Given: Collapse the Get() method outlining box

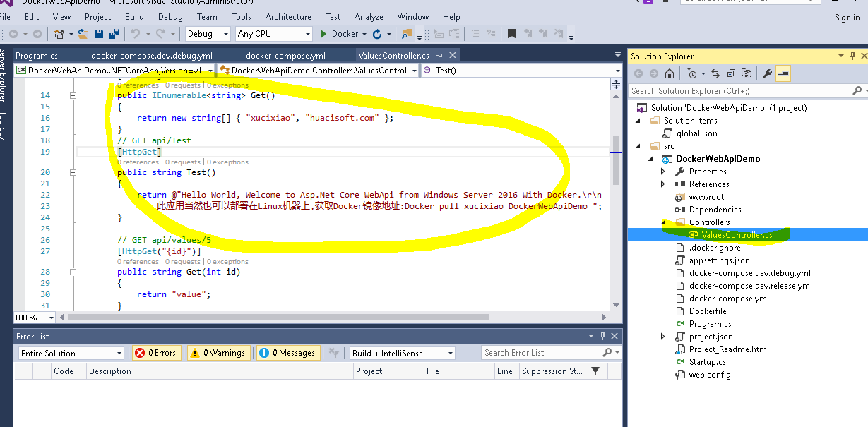Looking at the screenshot, I should [x=72, y=95].
